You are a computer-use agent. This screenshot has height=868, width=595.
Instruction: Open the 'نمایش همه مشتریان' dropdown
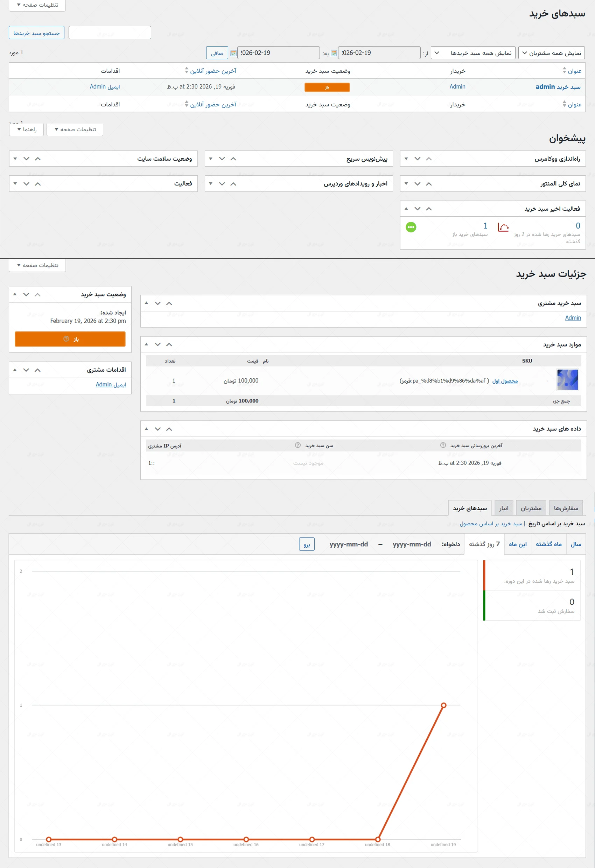551,53
